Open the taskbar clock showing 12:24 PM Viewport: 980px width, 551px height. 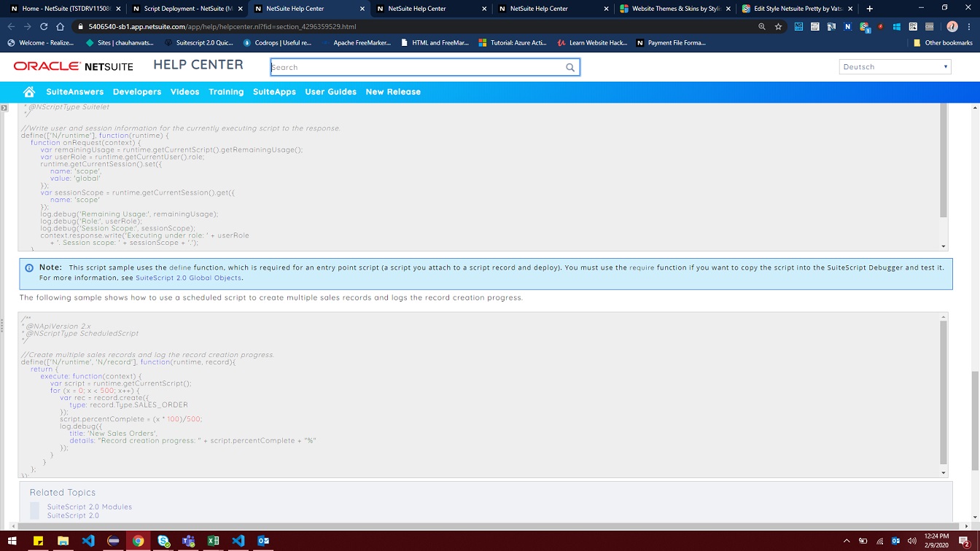tap(936, 541)
